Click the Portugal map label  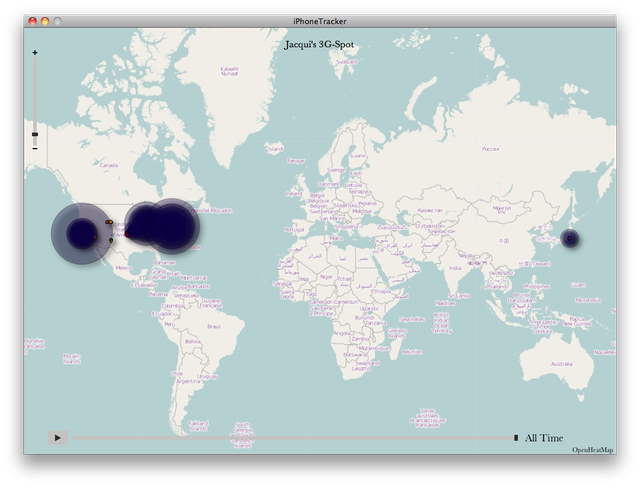pos(294,230)
